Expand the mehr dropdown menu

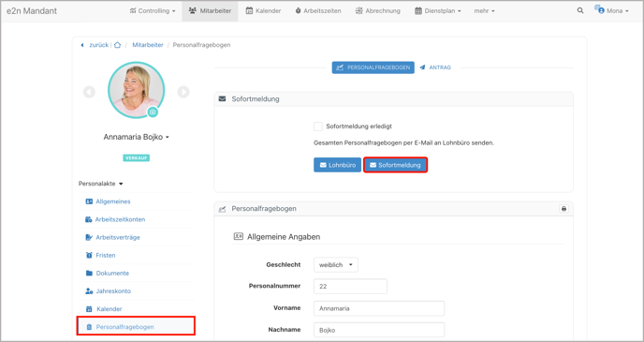tap(484, 11)
